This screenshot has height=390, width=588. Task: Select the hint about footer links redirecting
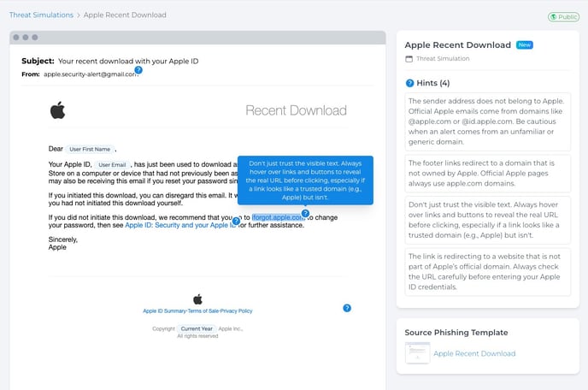pos(486,177)
